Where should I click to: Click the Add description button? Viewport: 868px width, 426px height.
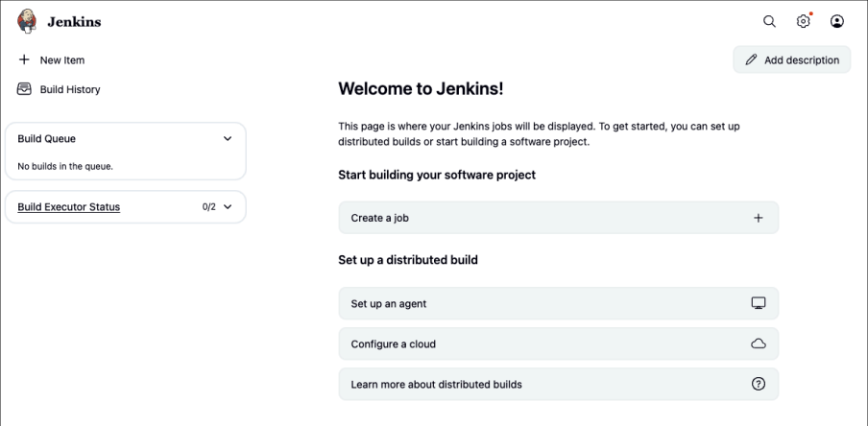coord(792,59)
